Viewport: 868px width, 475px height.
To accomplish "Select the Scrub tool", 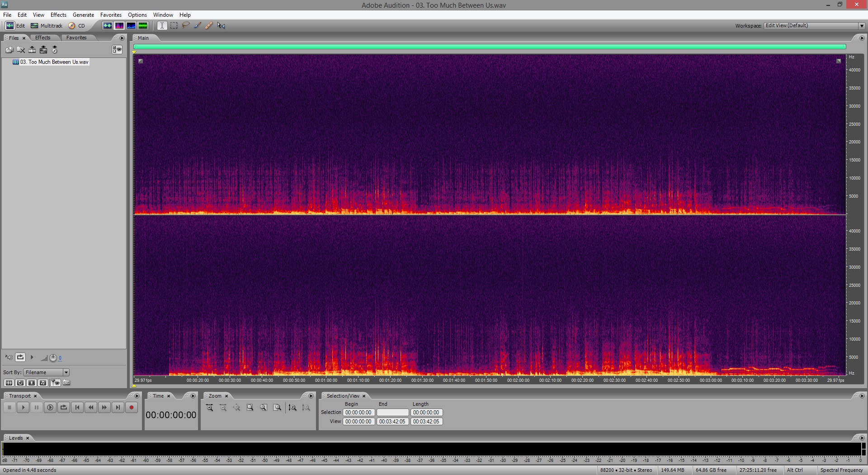I will click(x=221, y=26).
